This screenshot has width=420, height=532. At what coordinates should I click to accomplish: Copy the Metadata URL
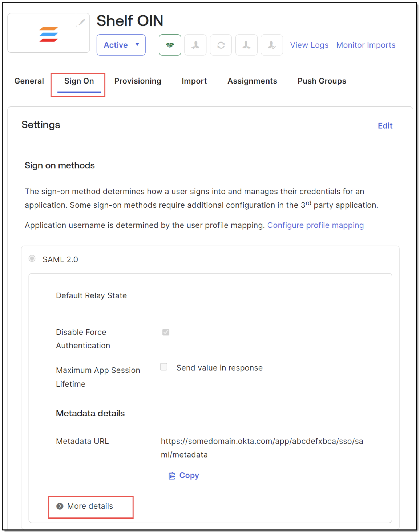[x=184, y=476]
